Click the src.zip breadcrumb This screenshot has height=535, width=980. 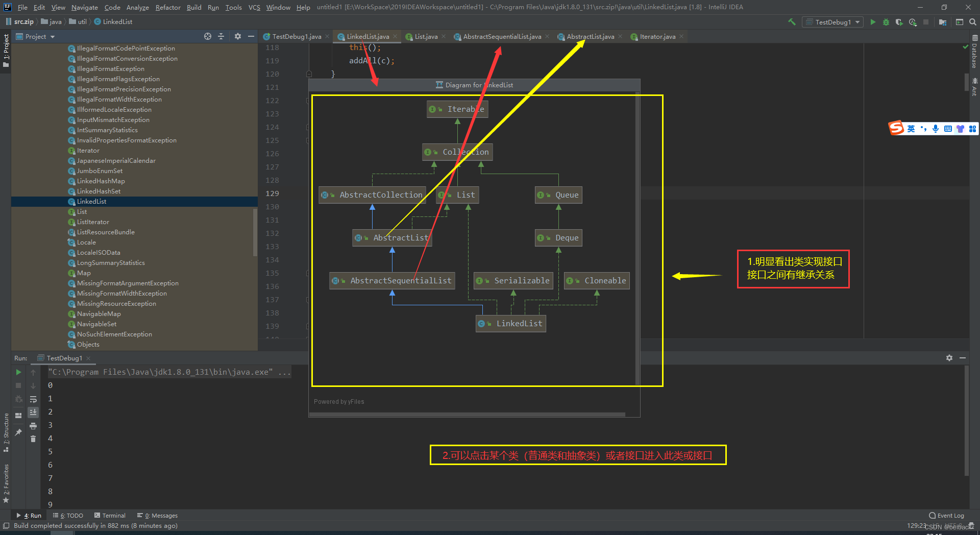[x=19, y=21]
